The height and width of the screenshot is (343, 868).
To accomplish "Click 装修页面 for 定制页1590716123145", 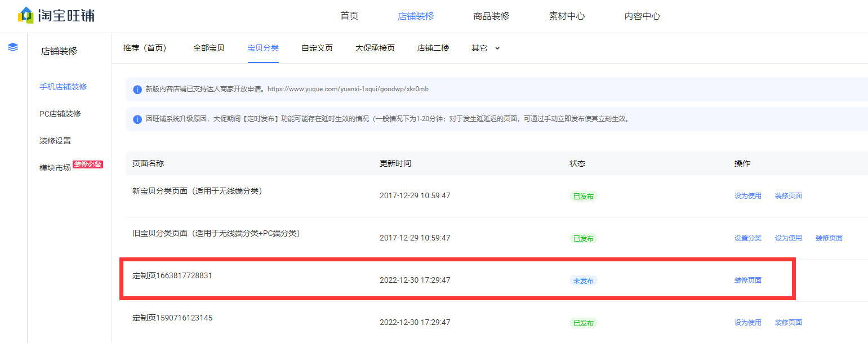I will pos(789,323).
